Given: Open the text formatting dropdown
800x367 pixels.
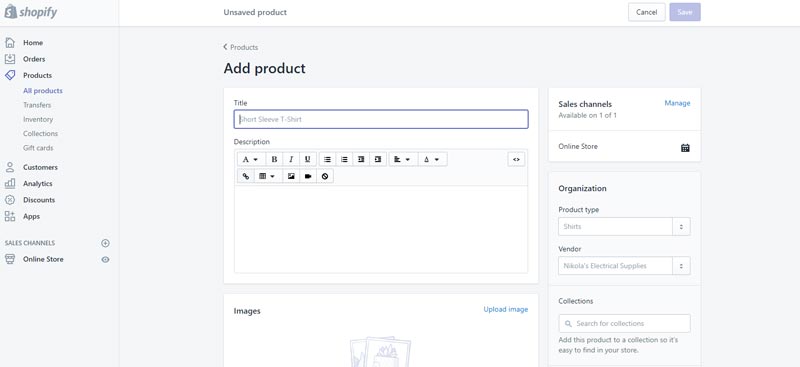Looking at the screenshot, I should (x=251, y=159).
